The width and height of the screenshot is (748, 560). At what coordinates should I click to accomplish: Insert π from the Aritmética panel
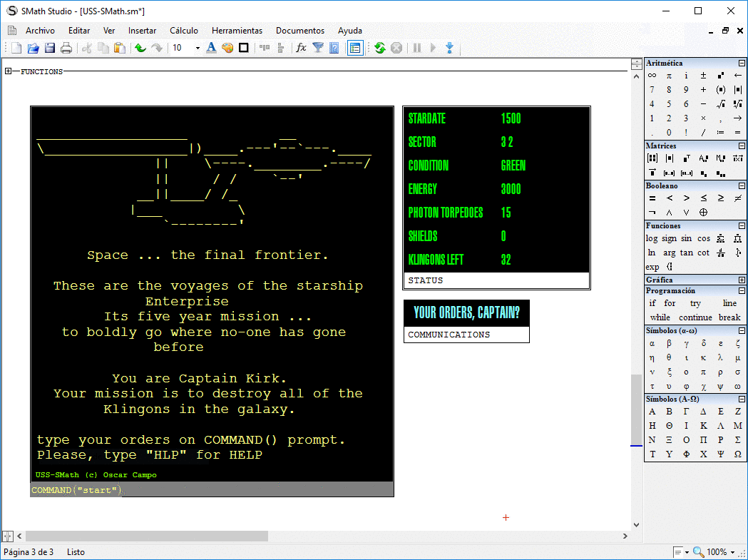pyautogui.click(x=669, y=75)
